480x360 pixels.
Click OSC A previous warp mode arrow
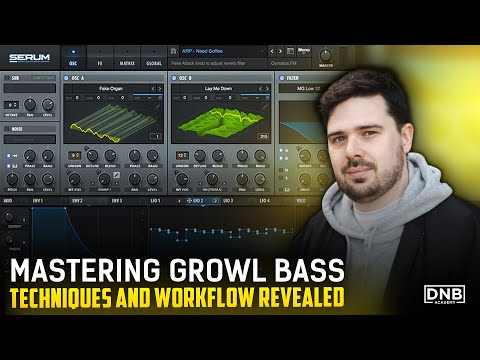coord(92,184)
